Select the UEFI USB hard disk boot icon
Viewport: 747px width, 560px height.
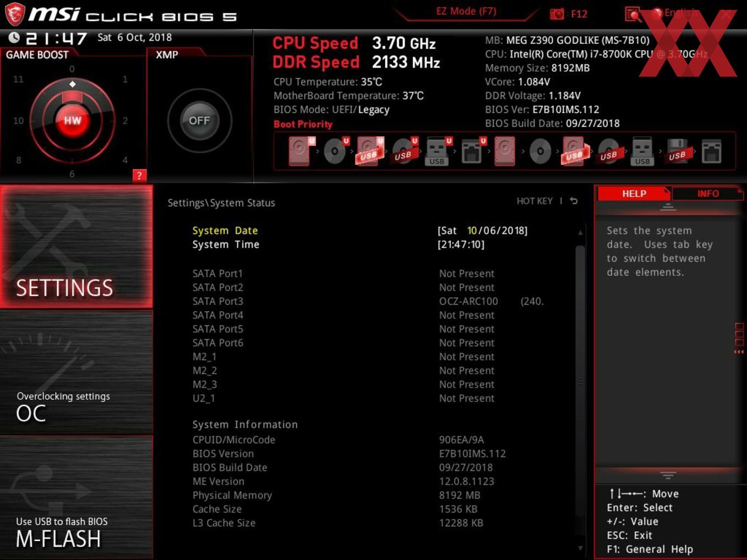click(x=370, y=151)
